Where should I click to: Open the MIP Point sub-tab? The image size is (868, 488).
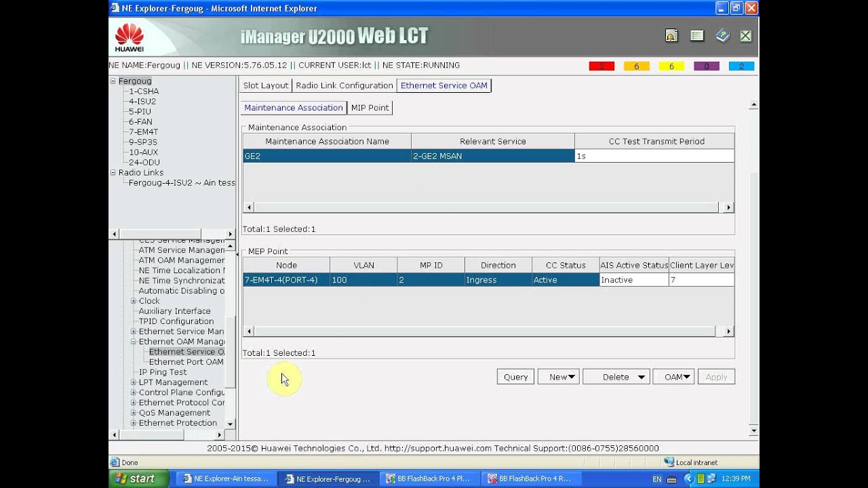[x=370, y=108]
